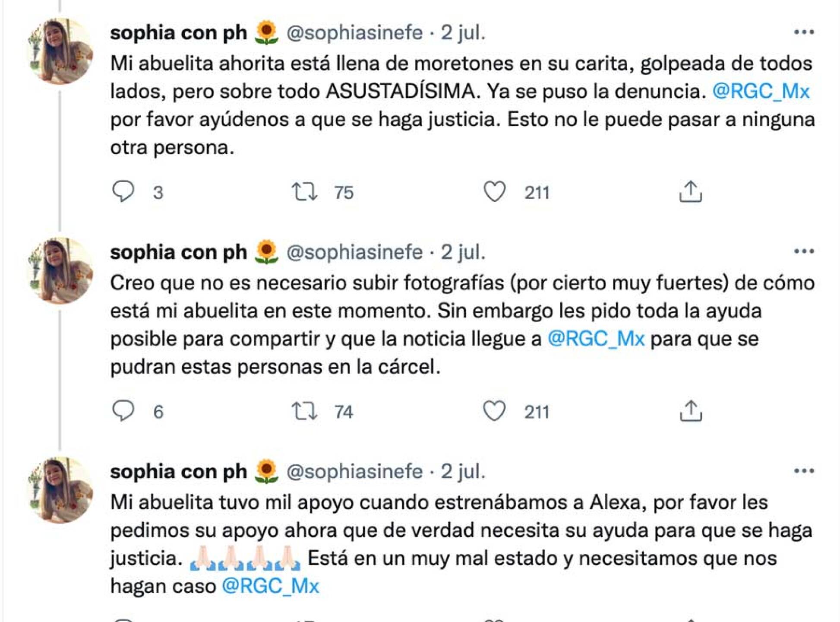Image resolution: width=840 pixels, height=622 pixels.
Task: Like the second tweet about fotografías
Action: [x=494, y=411]
